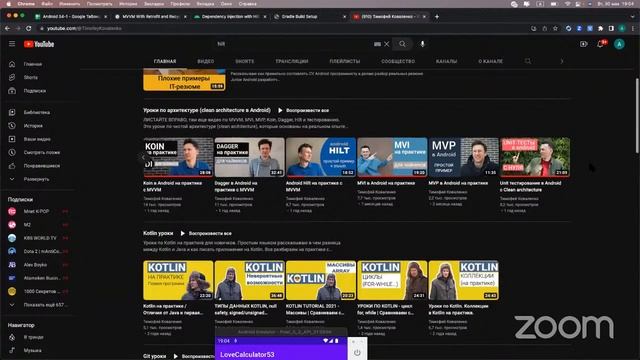Viewport: 640px width, 360px height.
Task: Switch to the MVVM With Retrofit browser tab
Action: pos(150,16)
